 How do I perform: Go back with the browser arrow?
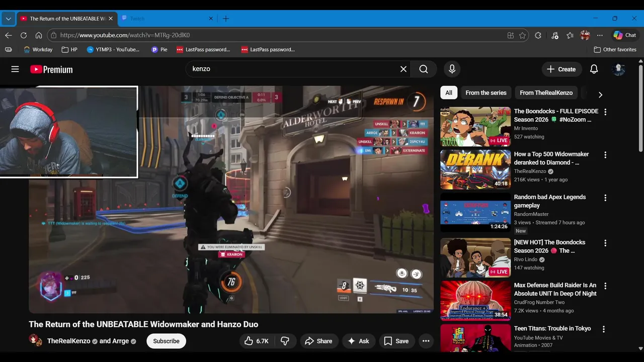point(8,35)
